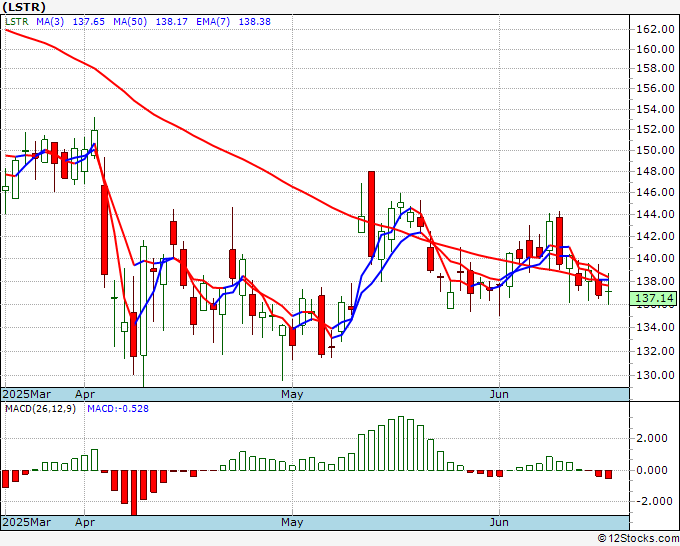Click the large red candlestick dropping after April start
Image resolution: width=680 pixels, height=546 pixels.
[x=105, y=230]
